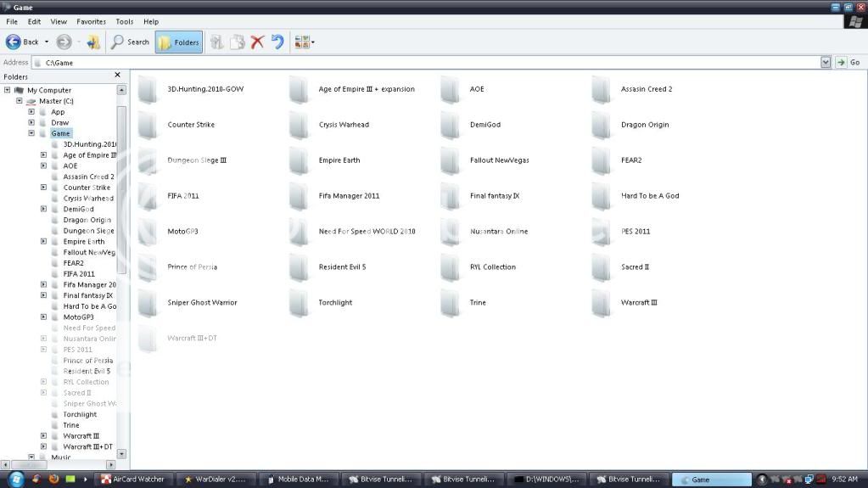Select the Resident Evil 5 folder in main pane
Screen dimensions: 868x488
(328, 267)
